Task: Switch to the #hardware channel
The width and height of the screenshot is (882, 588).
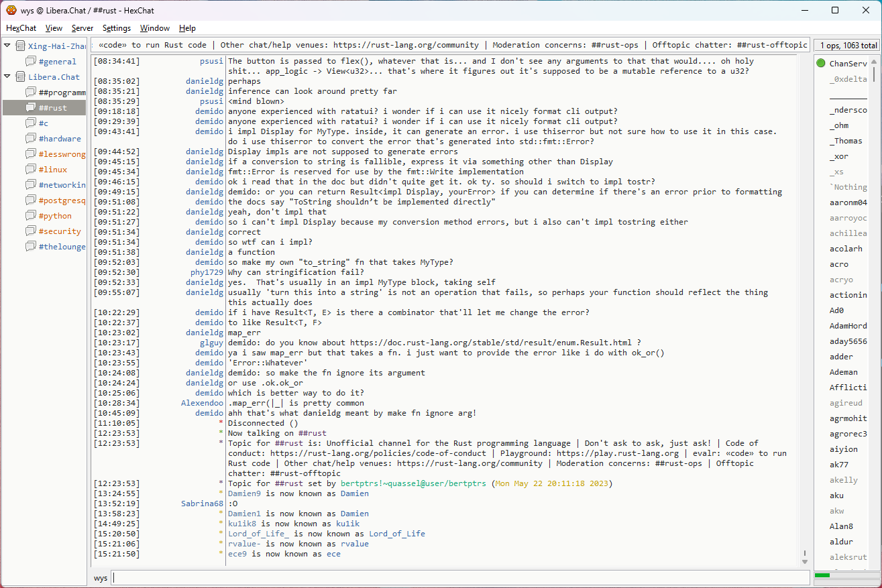Action: [59, 139]
